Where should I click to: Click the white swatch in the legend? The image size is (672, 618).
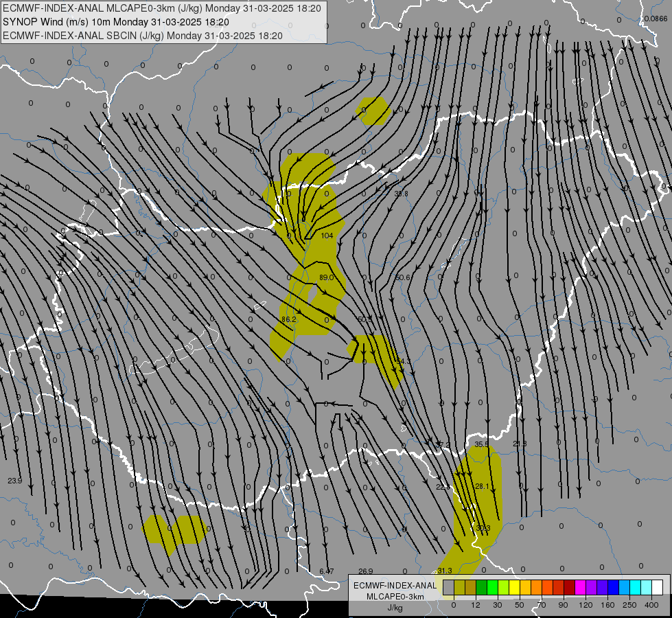[x=658, y=588]
